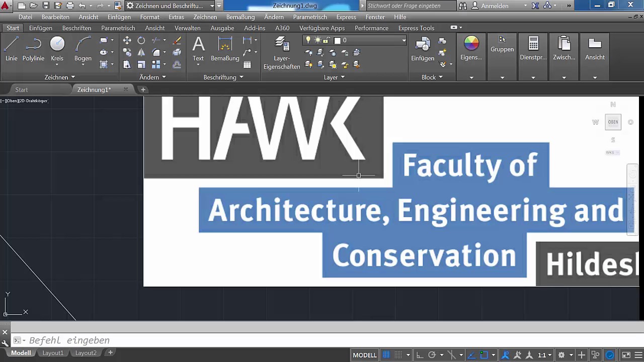Click the Explode tool icon
644x362 pixels.
(177, 52)
